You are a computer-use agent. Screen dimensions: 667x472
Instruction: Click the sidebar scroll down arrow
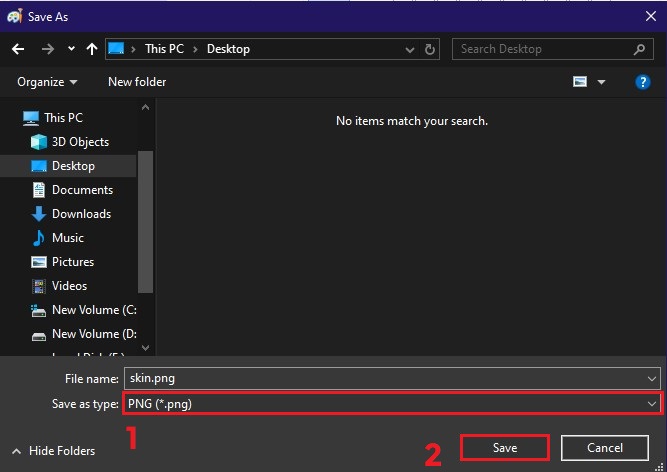tap(145, 348)
